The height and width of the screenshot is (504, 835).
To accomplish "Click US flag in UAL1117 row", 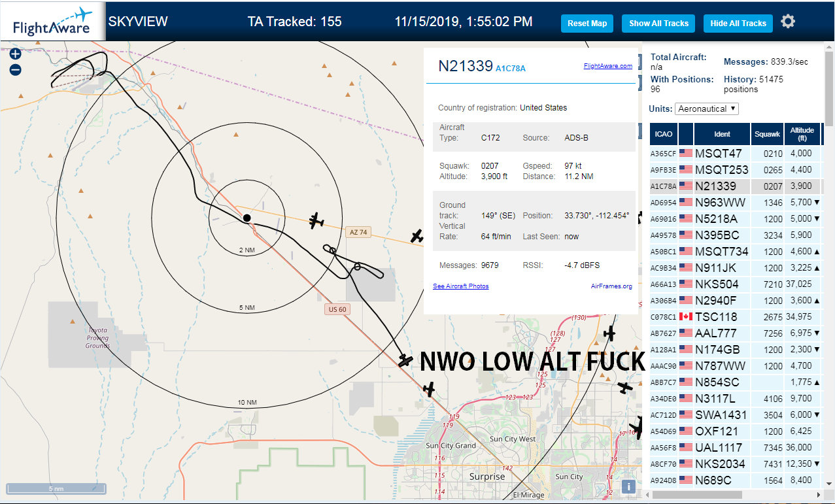I will (x=686, y=448).
